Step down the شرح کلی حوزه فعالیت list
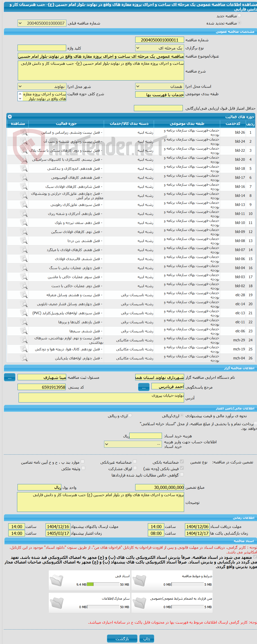The image size is (257, 644). tap(20, 99)
